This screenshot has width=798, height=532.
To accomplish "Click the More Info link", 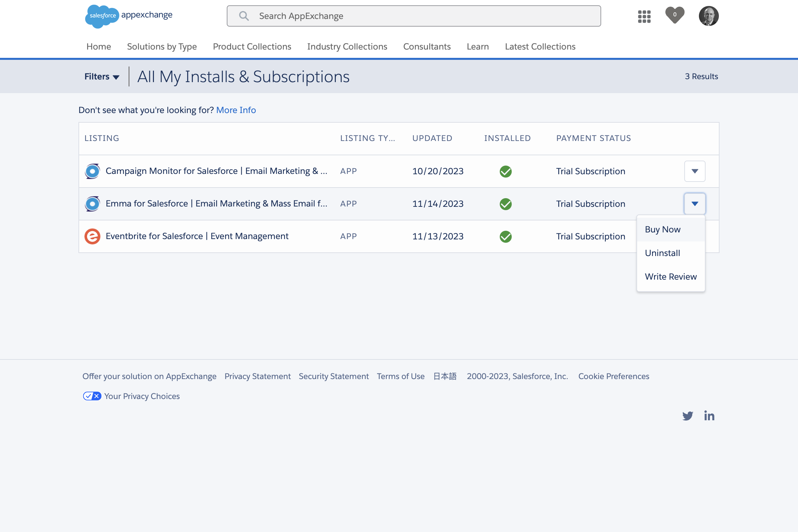I will click(236, 110).
